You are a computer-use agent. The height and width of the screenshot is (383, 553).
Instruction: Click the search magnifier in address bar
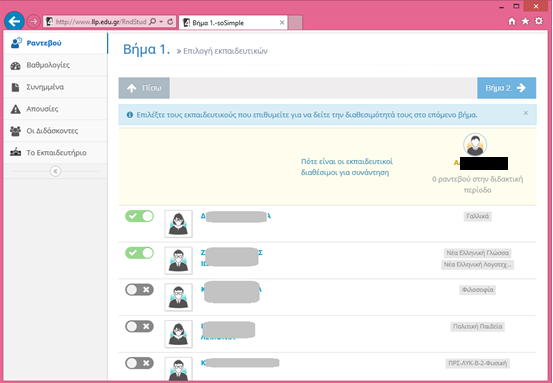pos(152,22)
